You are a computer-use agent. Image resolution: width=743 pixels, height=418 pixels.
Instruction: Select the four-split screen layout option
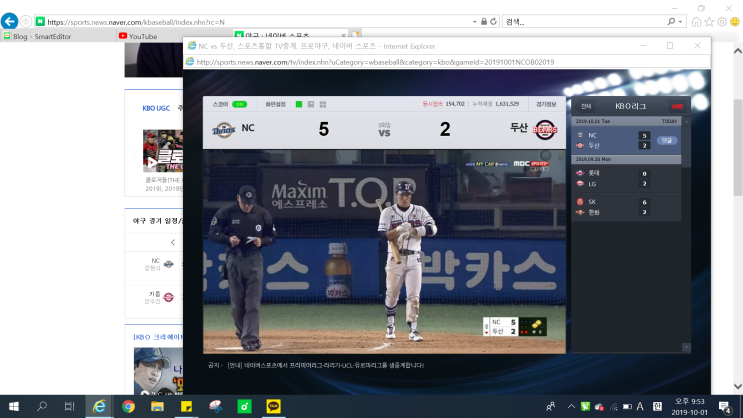pos(323,104)
